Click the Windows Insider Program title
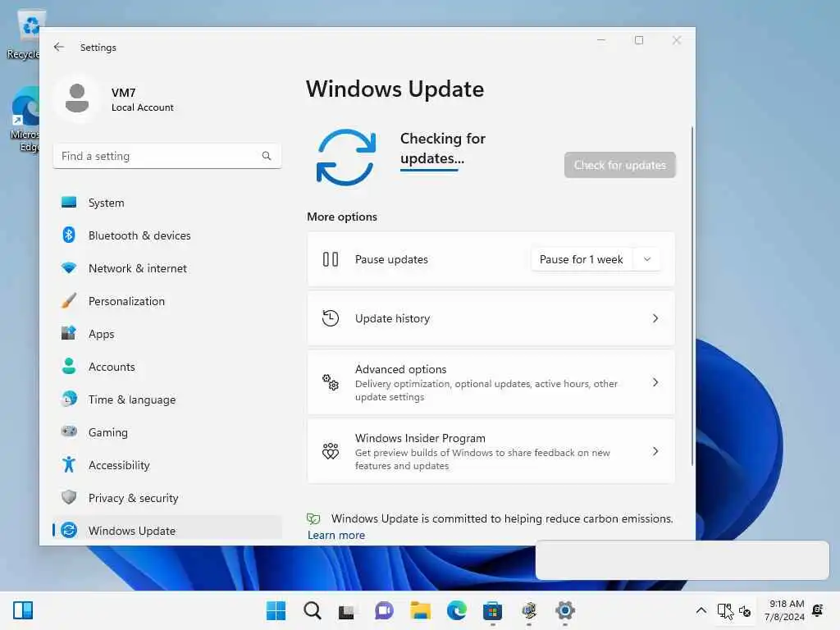The image size is (840, 630). point(420,438)
